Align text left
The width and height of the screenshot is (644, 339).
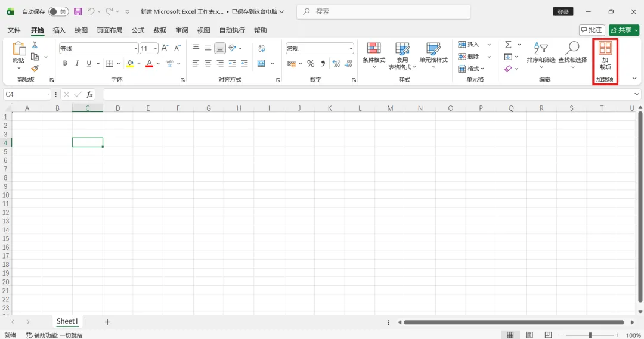click(x=196, y=63)
